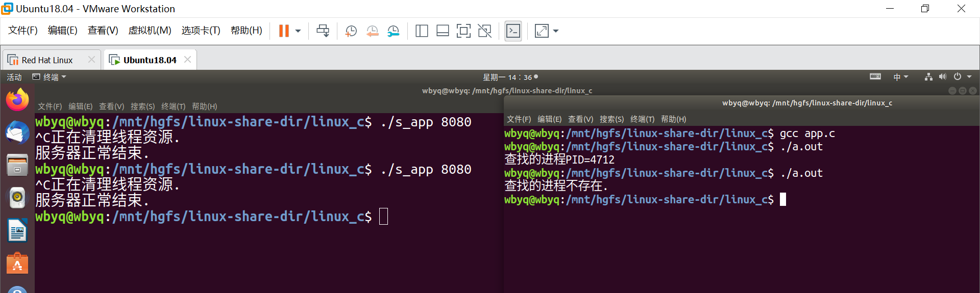Click the volume speaker icon

pos(942,77)
